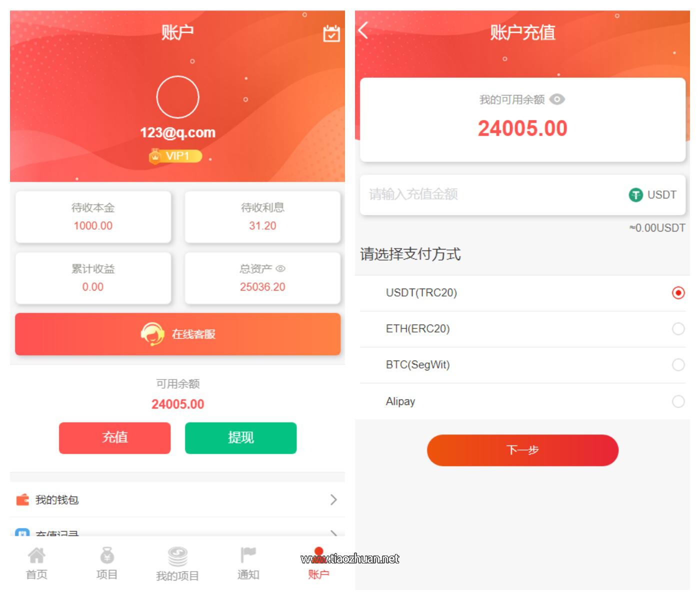Toggle the eye icon next to 总资产
Viewport: 700px width, 600px height.
click(x=280, y=269)
